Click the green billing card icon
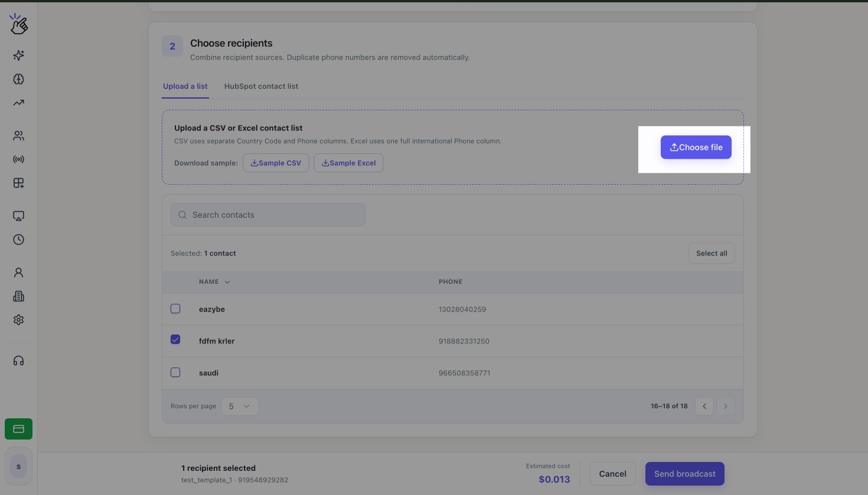The width and height of the screenshot is (868, 495). (x=18, y=429)
